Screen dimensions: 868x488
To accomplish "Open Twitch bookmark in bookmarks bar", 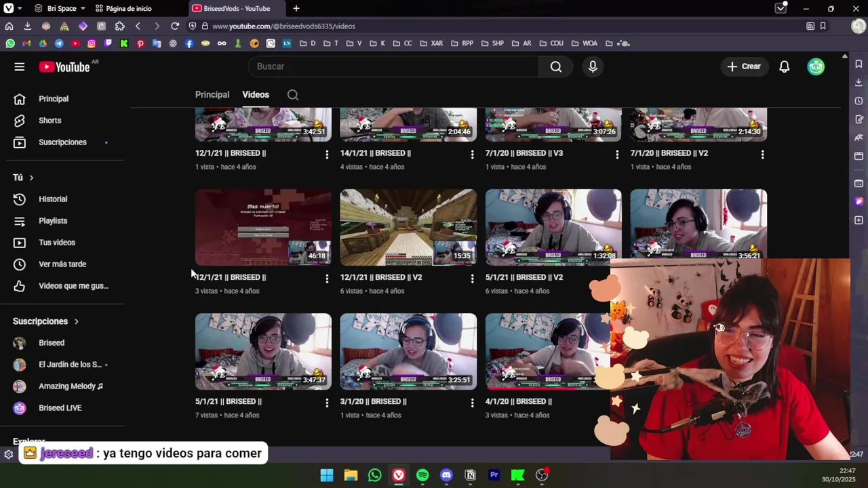I will coord(108,43).
